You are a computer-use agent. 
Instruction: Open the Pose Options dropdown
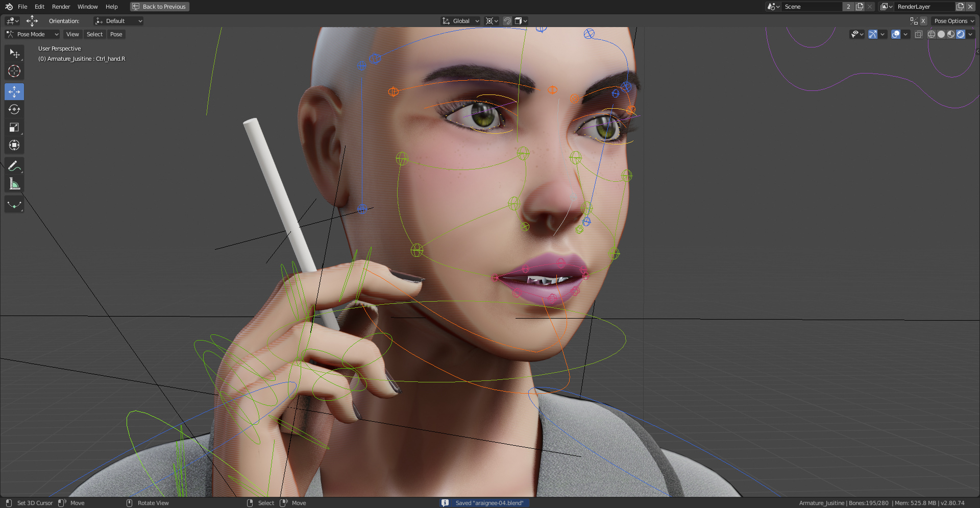coord(953,21)
